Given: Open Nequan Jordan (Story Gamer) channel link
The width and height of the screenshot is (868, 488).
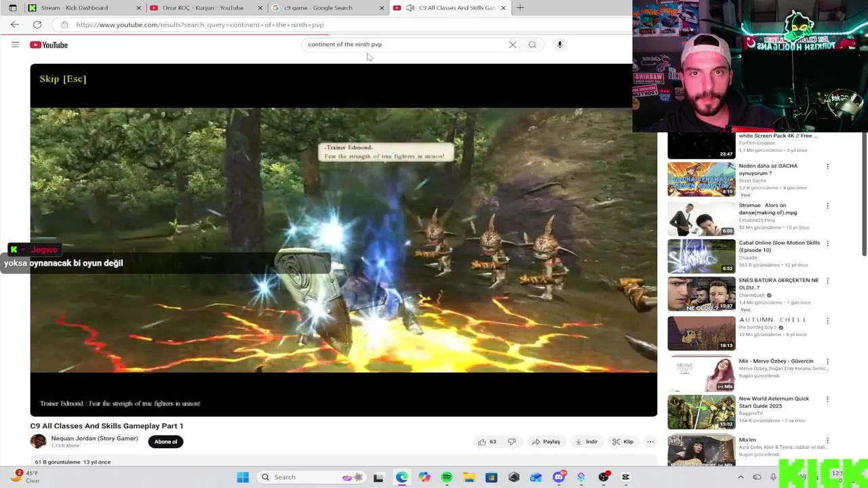Looking at the screenshot, I should [94, 439].
